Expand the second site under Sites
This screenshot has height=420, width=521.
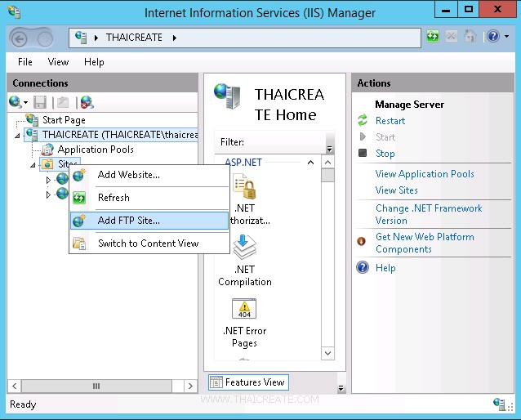(x=48, y=194)
